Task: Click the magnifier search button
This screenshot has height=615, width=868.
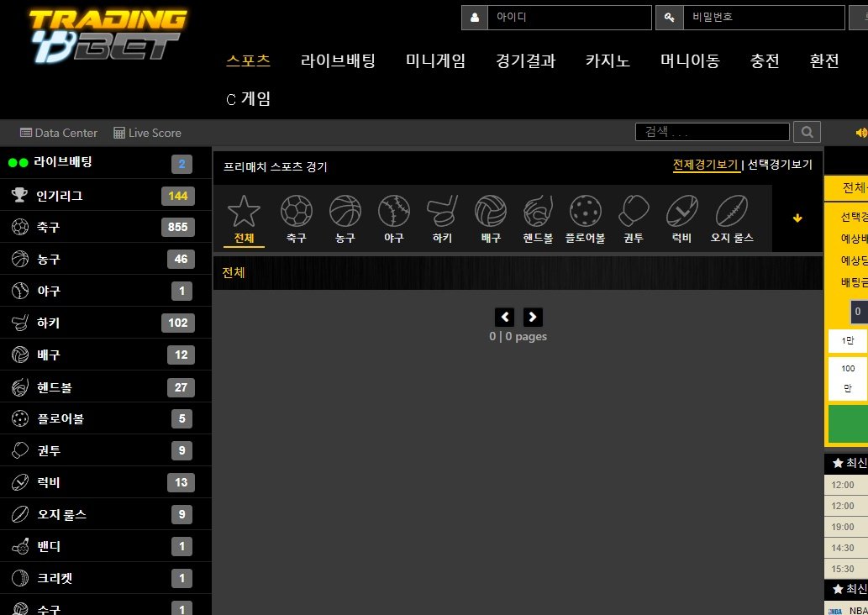Action: (807, 132)
